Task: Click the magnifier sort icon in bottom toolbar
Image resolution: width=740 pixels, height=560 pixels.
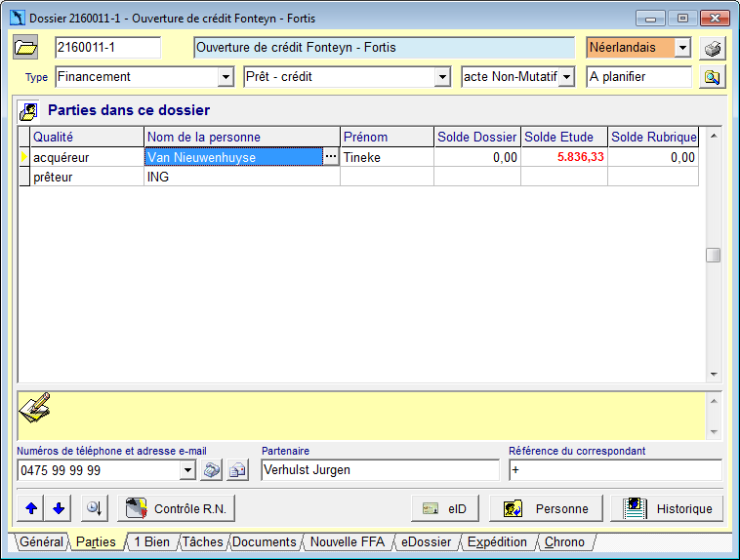Action: pos(95,508)
